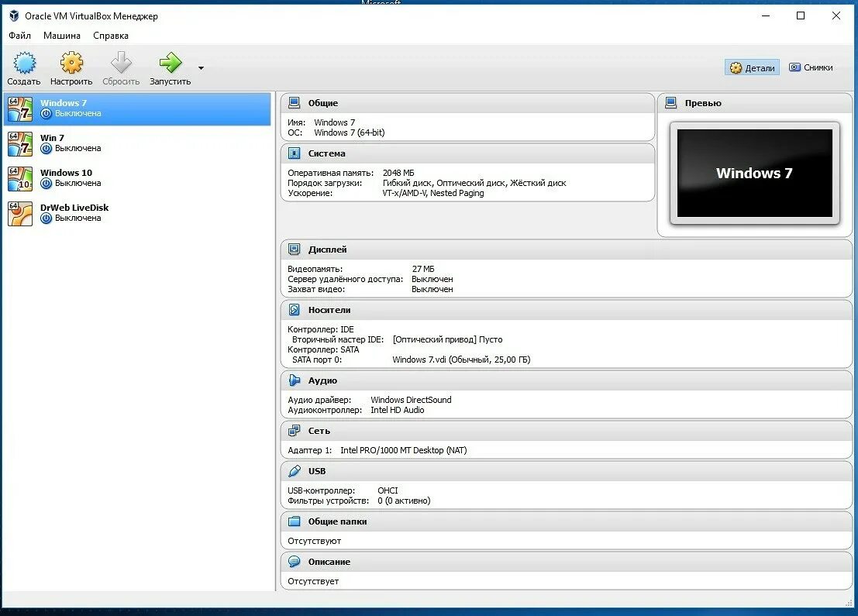Open the Общие папки section header
The height and width of the screenshot is (616, 858).
click(x=337, y=522)
